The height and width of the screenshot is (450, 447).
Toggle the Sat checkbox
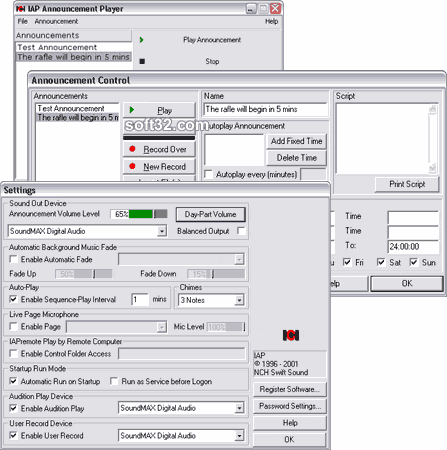pos(381,262)
